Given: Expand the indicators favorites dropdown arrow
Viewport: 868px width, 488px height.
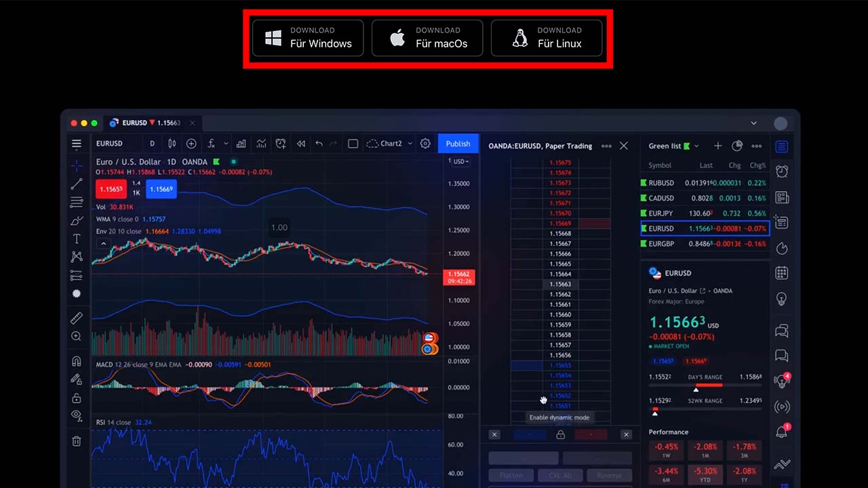Looking at the screenshot, I should (225, 144).
